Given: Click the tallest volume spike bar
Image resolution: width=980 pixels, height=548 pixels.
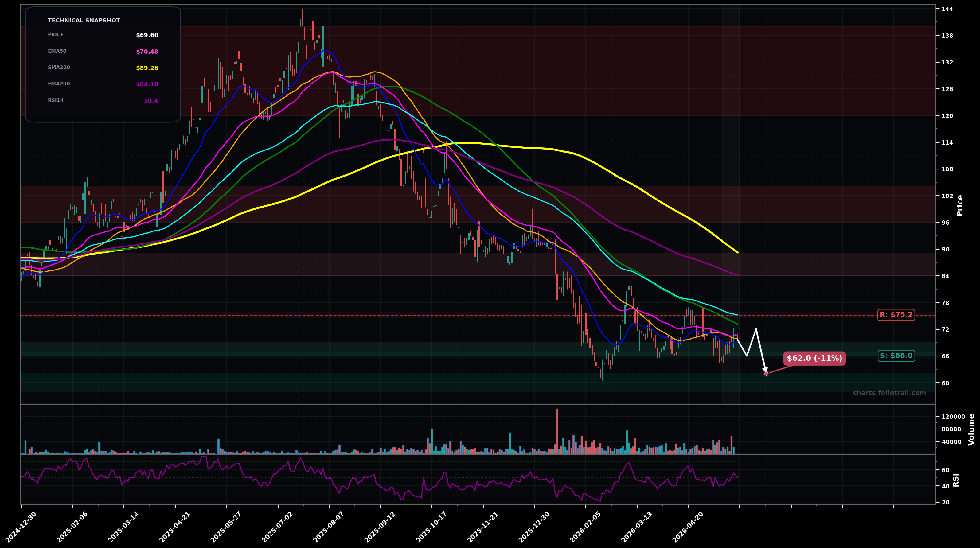Looking at the screenshot, I should (557, 431).
